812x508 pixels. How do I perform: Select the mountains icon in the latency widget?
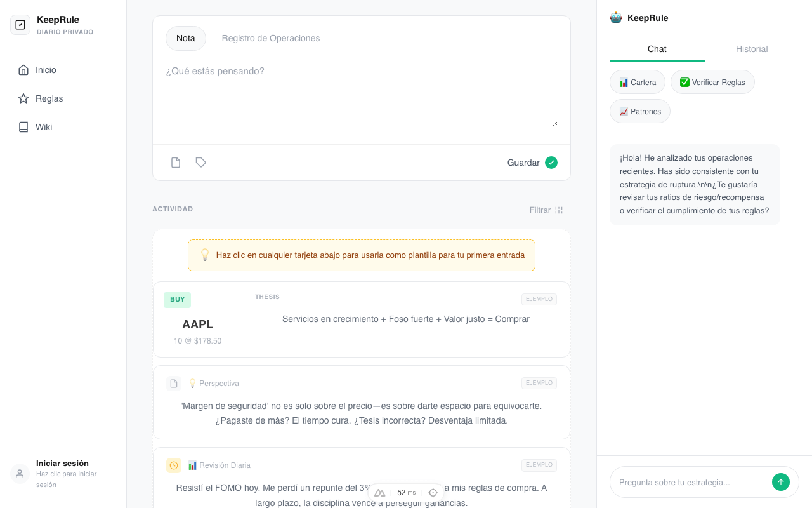click(x=379, y=492)
